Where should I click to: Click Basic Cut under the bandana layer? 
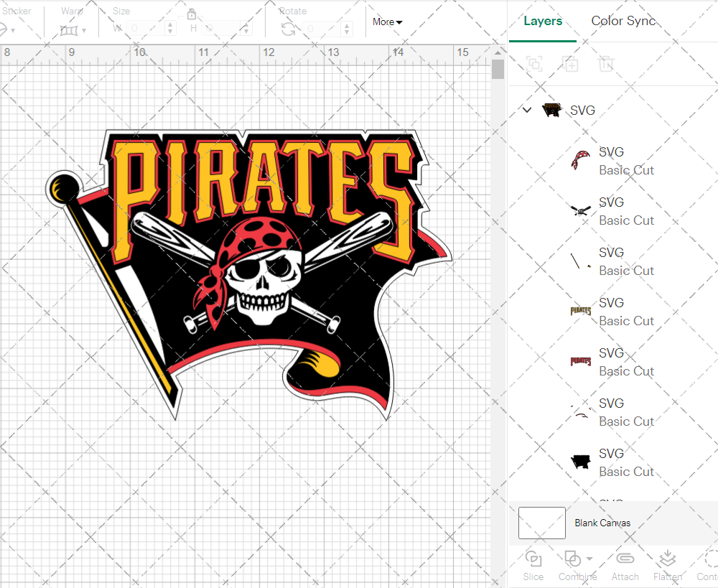[x=626, y=170]
